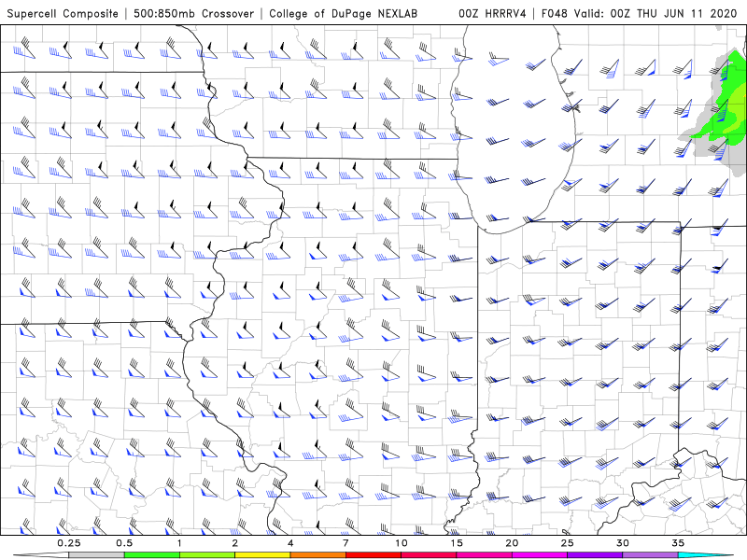Select the yellow 2 to 4 color segment
747x560 pixels.
click(x=262, y=555)
